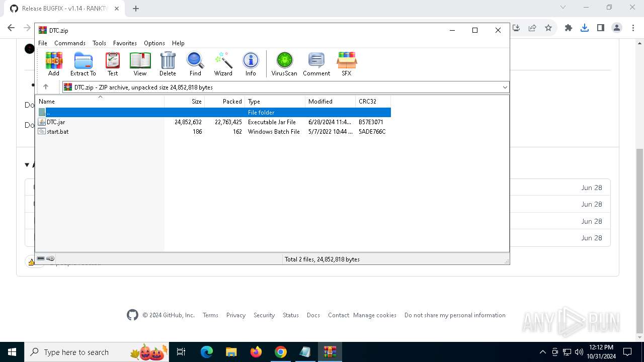The image size is (644, 362).
Task: Bookmark this page star icon
Action: pos(548,28)
